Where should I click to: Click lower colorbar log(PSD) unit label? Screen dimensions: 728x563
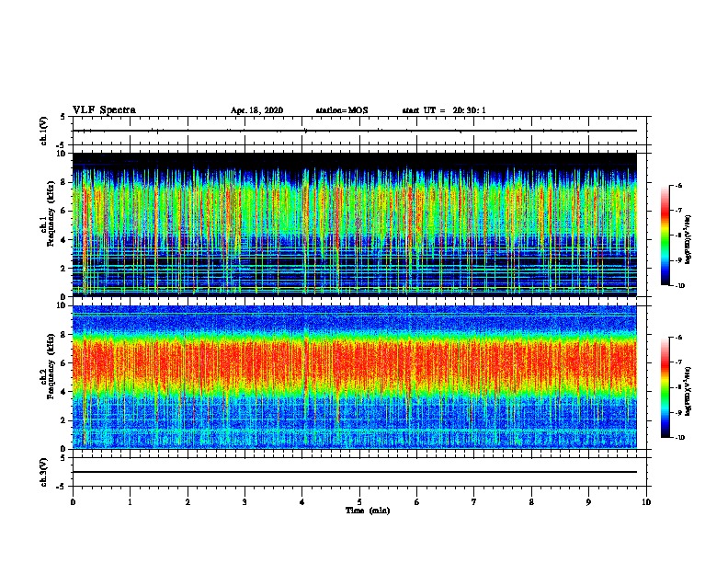pyautogui.click(x=688, y=391)
